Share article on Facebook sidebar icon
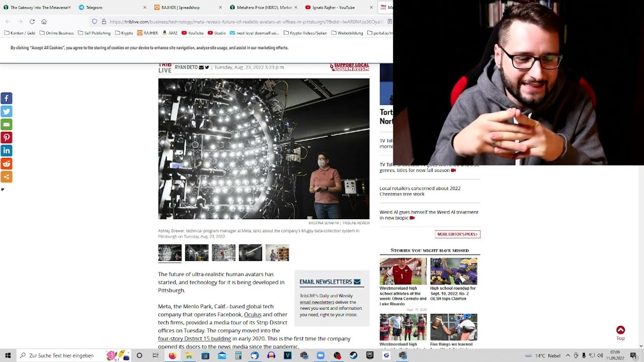Viewport: 644px width, 362px height. [x=7, y=99]
